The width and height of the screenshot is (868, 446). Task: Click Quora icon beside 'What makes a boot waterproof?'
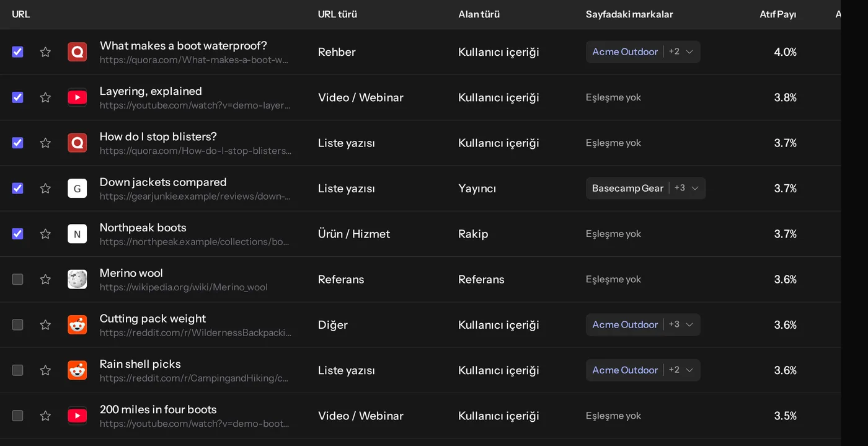coord(77,52)
